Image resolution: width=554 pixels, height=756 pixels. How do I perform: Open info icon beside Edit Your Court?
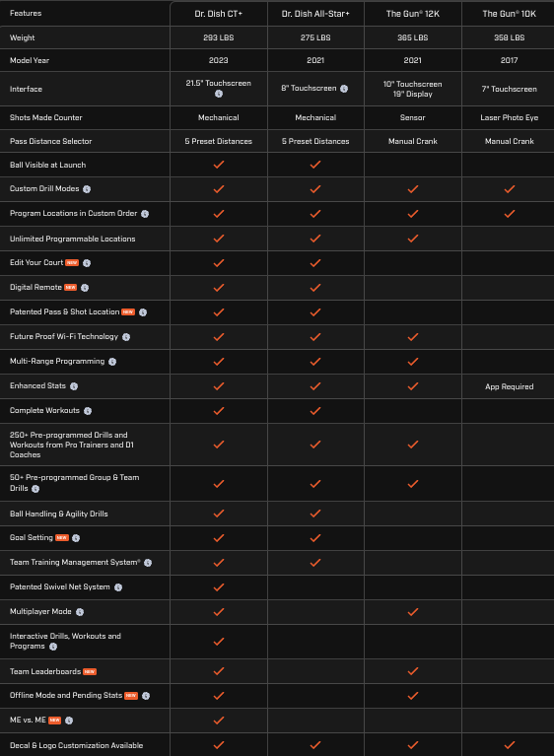(x=87, y=263)
